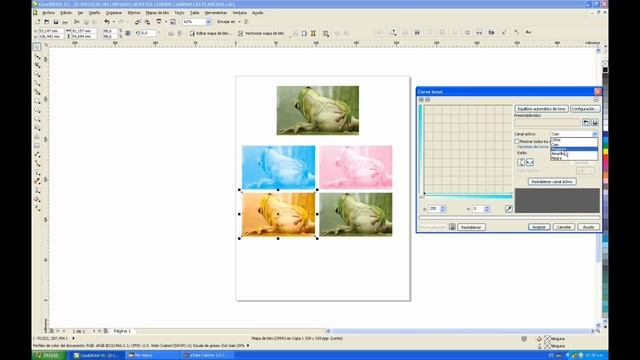Click the Import icon in the toolbar
Viewport: 640px width, 360px height.
[x=138, y=22]
